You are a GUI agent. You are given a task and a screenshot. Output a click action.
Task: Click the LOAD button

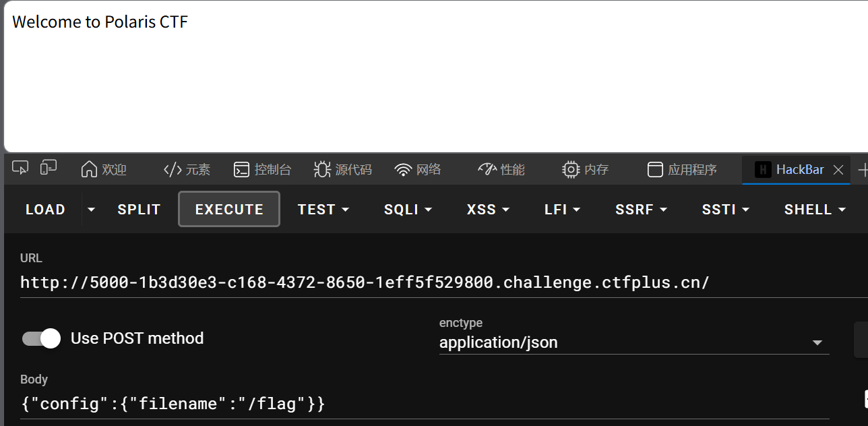(45, 210)
